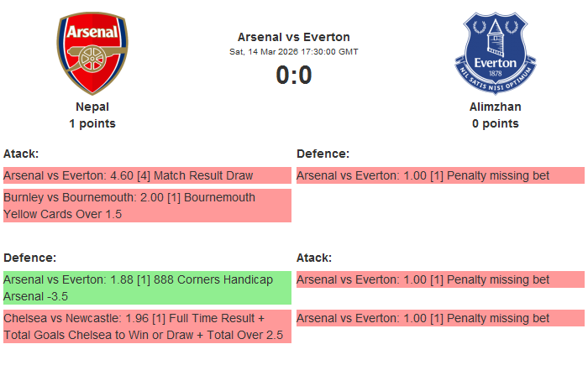
Task: Click the Penalty missing bet in Alimzhan's Defence
Action: coord(440,175)
